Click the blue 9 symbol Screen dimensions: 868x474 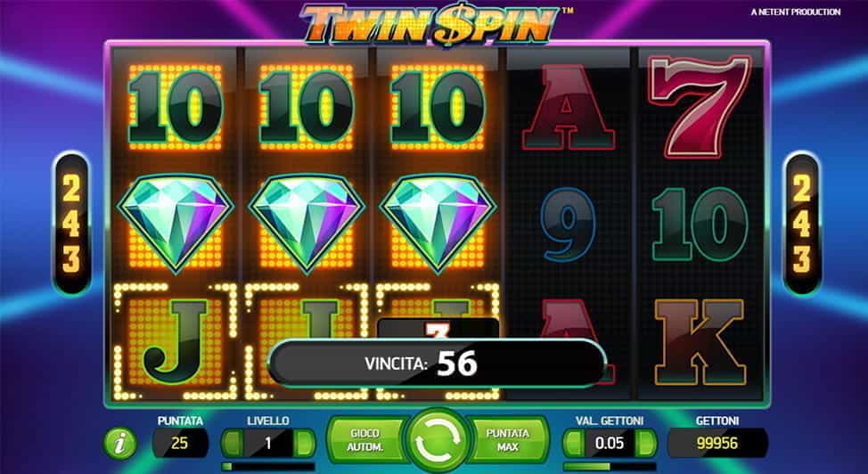click(568, 225)
